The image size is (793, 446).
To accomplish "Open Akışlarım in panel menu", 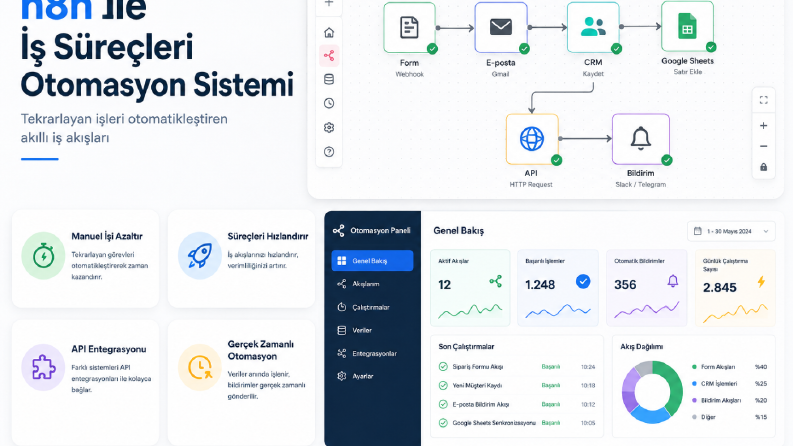I will [x=372, y=284].
